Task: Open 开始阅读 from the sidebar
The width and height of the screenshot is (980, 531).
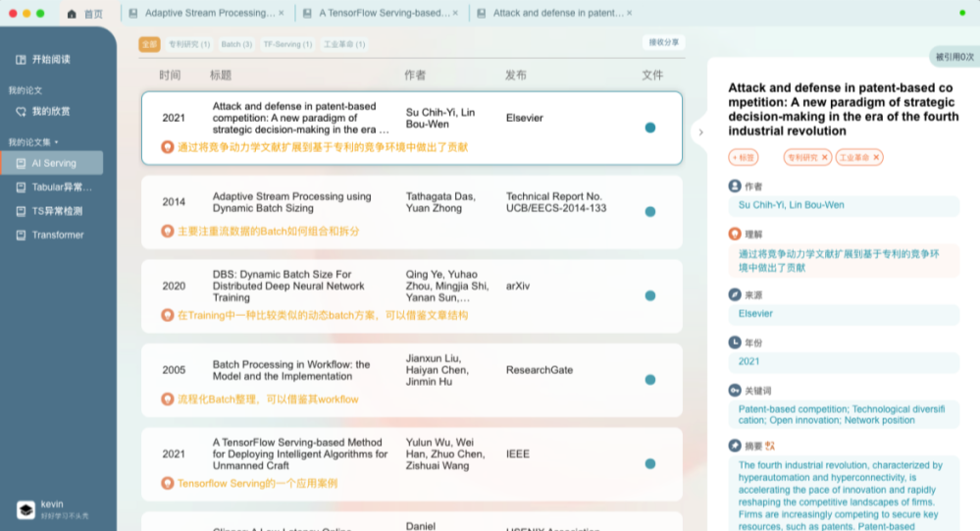Action: [x=50, y=60]
